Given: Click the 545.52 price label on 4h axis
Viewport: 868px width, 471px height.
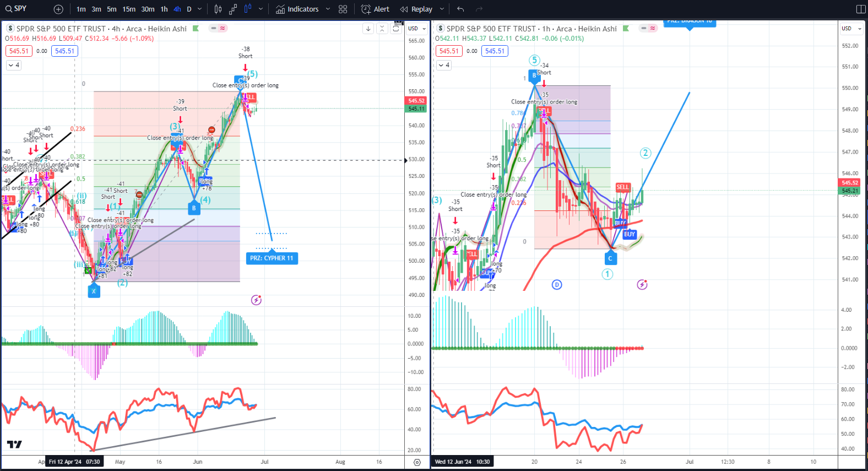Looking at the screenshot, I should coord(416,101).
